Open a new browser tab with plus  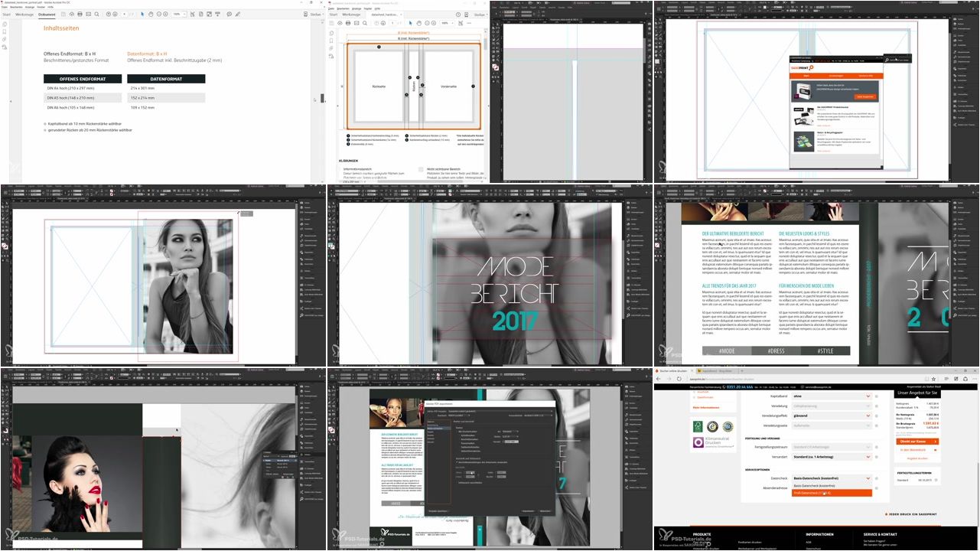[742, 371]
